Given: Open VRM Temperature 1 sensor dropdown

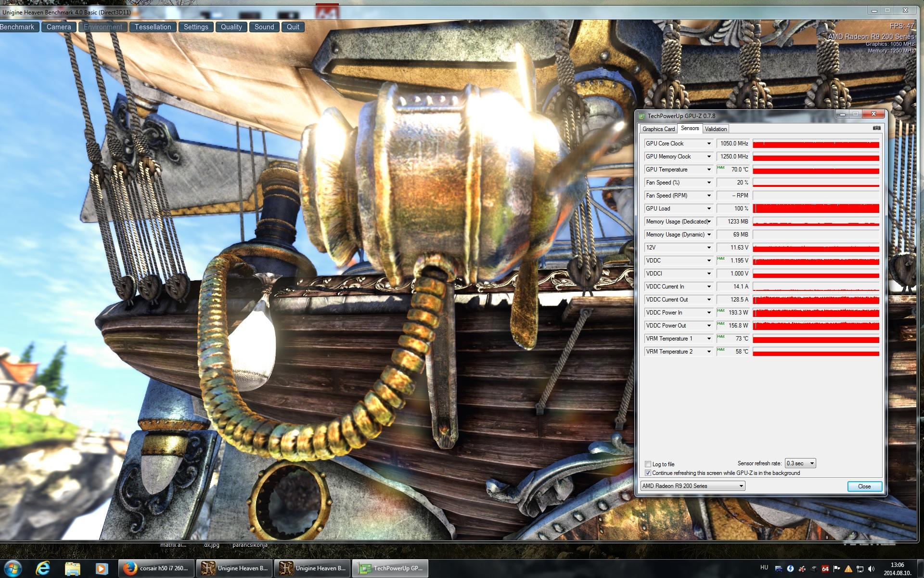Looking at the screenshot, I should (x=709, y=339).
